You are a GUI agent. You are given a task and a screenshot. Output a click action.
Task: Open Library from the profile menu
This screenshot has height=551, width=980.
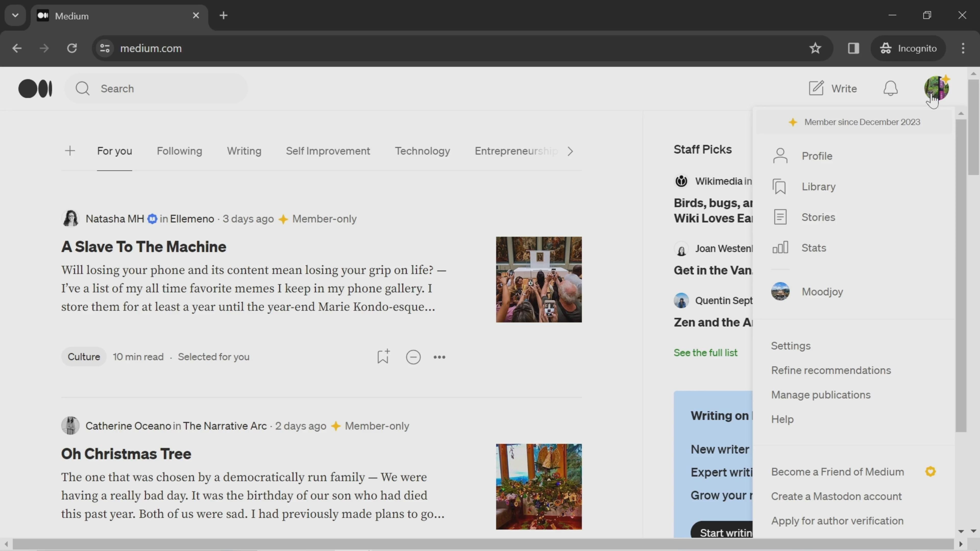818,187
